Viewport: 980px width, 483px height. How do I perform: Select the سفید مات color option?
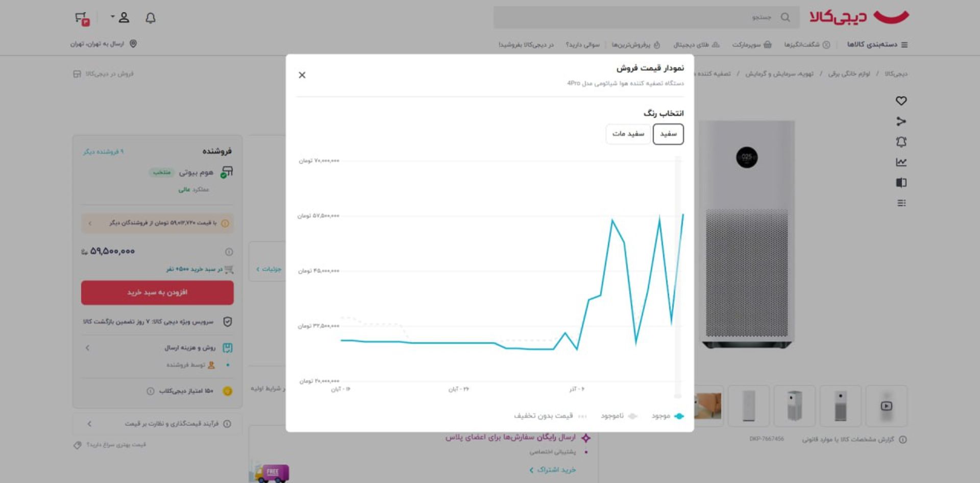[x=628, y=134]
